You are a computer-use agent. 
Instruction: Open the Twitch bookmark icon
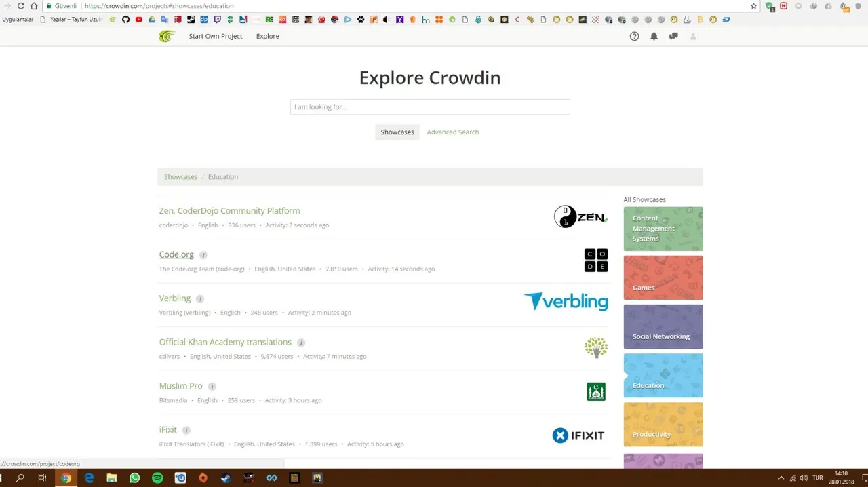217,20
